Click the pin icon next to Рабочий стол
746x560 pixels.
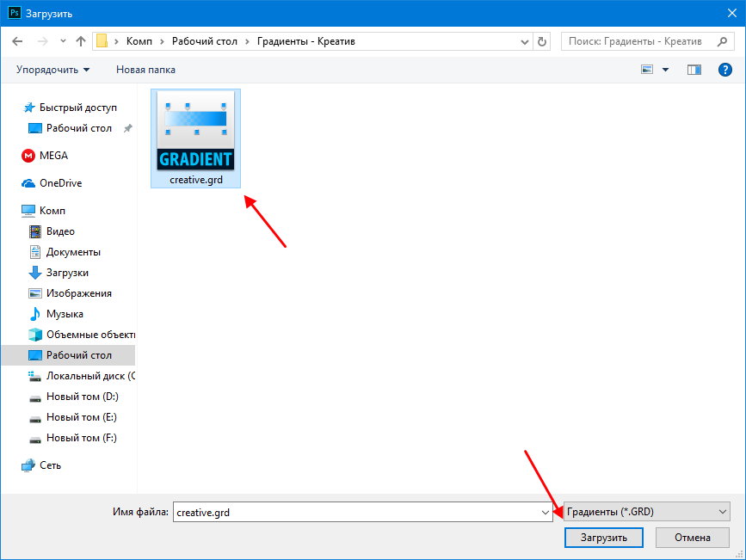point(127,128)
